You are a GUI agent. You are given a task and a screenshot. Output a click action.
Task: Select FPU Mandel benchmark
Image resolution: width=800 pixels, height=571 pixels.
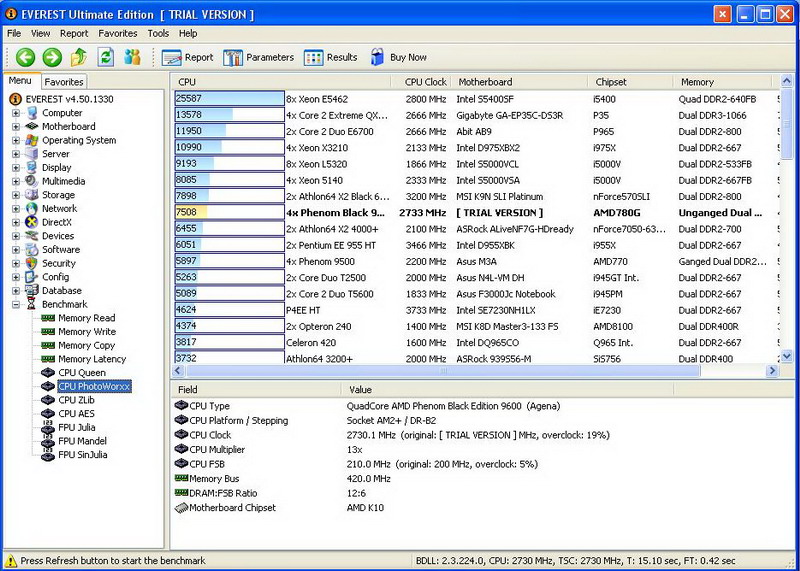tap(83, 441)
